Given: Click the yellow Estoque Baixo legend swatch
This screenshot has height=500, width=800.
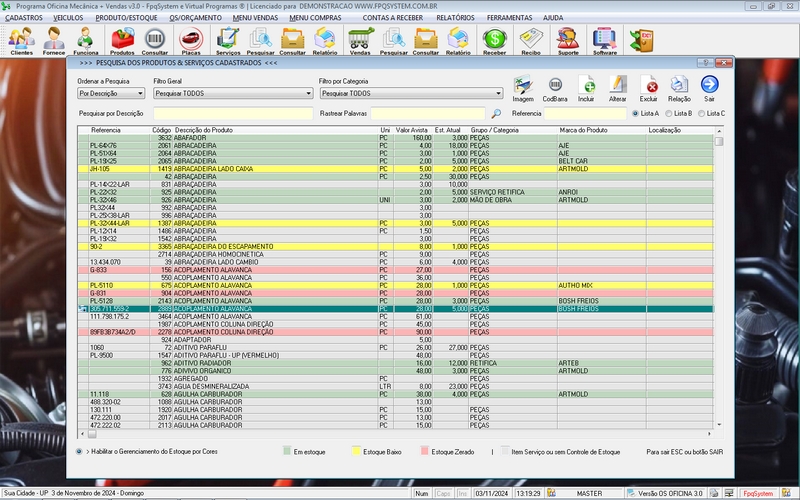Looking at the screenshot, I should point(354,452).
